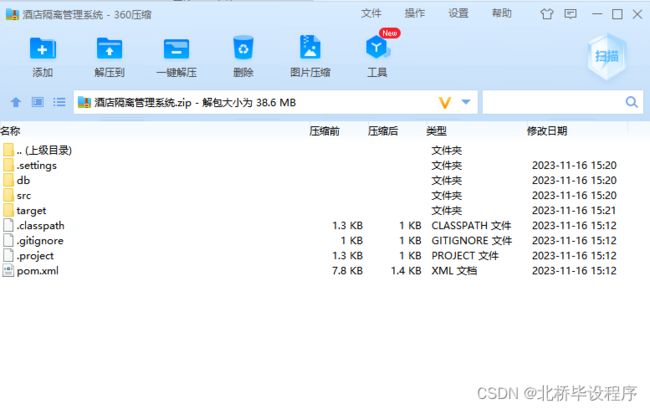Switch to thumbnail view icon
The width and height of the screenshot is (650, 409).
point(38,102)
